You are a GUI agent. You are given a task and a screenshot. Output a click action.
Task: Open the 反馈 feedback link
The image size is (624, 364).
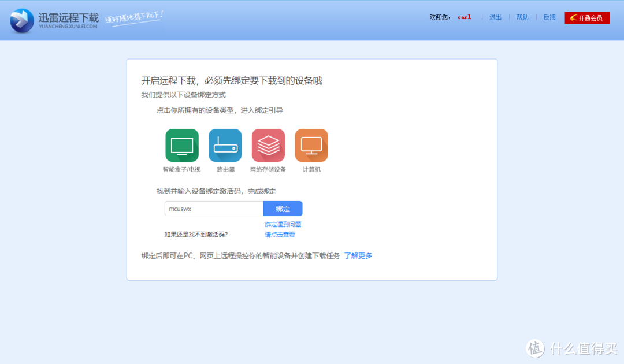tap(549, 17)
